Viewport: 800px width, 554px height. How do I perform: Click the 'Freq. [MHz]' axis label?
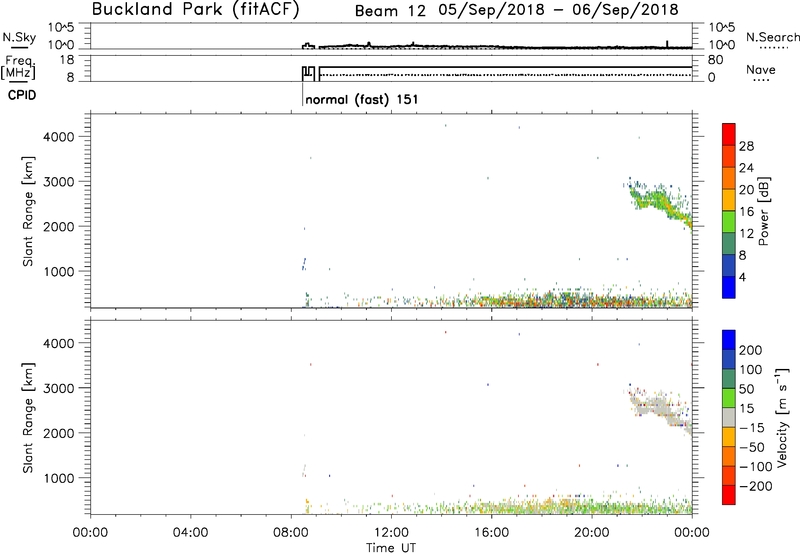coord(18,67)
